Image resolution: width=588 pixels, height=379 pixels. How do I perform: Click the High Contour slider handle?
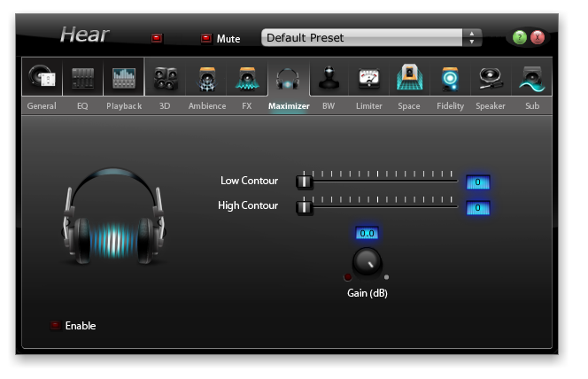point(304,207)
